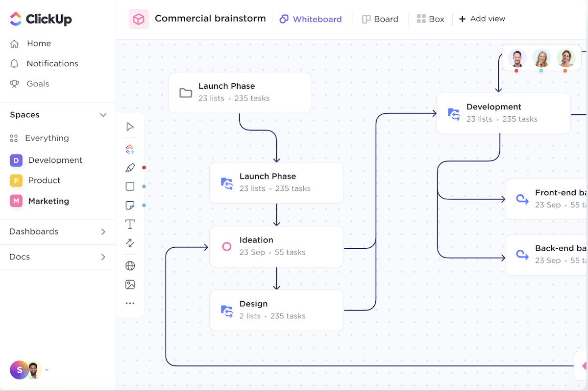Open the ClickUp AI drawing tool
Image resolution: width=588 pixels, height=391 pixels.
130,149
